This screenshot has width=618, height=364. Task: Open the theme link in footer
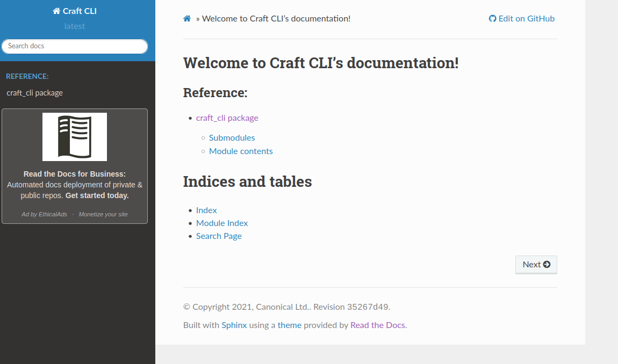pos(289,325)
